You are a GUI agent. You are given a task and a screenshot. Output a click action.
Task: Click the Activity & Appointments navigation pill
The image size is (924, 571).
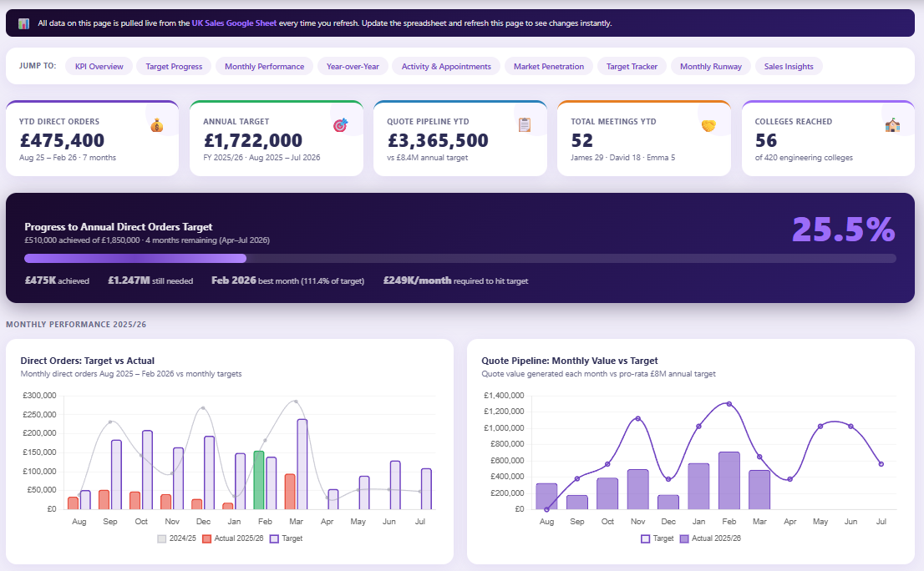(x=446, y=65)
